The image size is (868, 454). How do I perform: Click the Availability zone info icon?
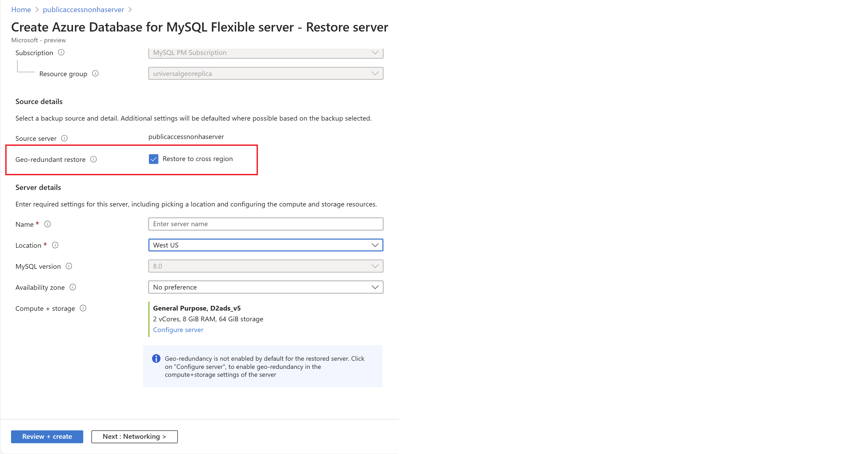point(73,287)
